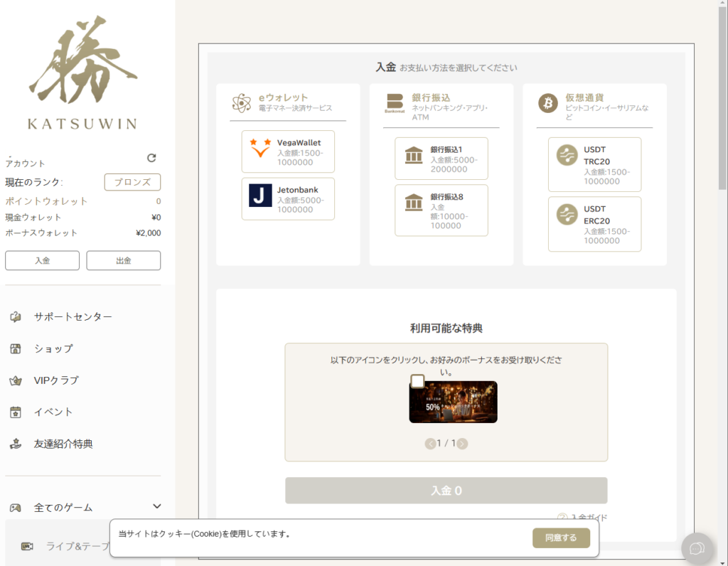The width and height of the screenshot is (728, 566).
Task: Click the 仮想通貨 category heading
Action: 584,97
